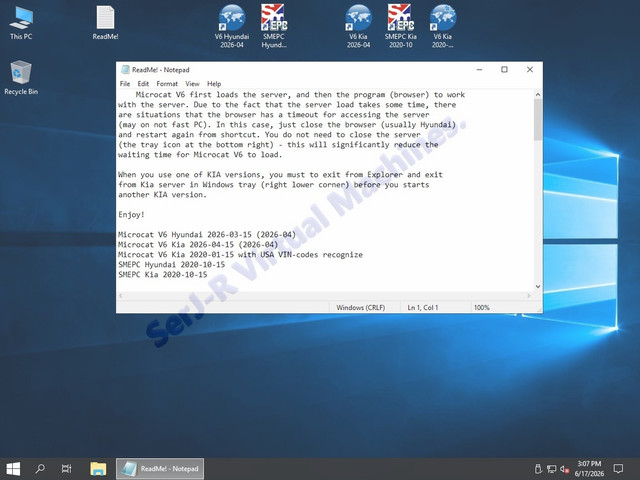
Task: Click the 100% zoom status entry
Action: coord(482,307)
